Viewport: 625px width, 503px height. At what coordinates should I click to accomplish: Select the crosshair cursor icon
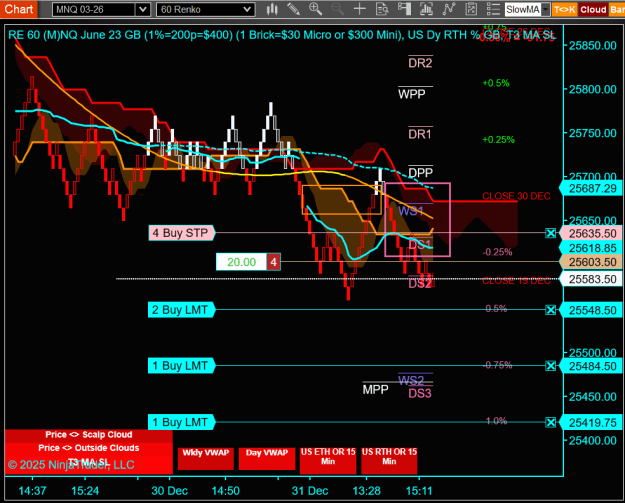pyautogui.click(x=360, y=9)
